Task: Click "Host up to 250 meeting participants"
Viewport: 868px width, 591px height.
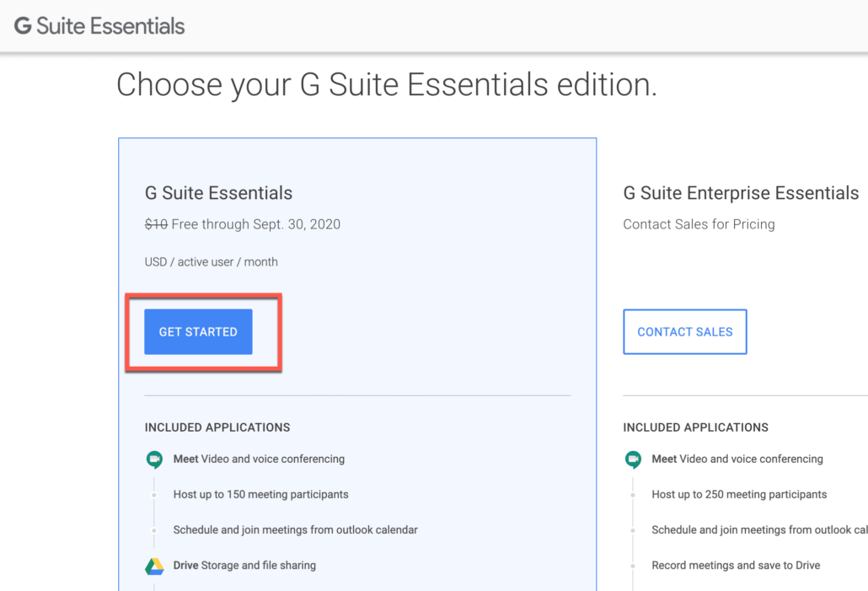Action: [x=739, y=495]
